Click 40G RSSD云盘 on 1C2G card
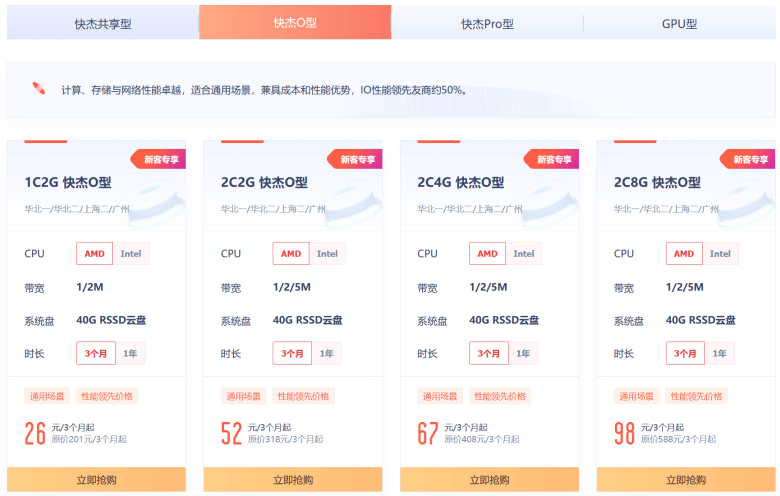This screenshot has height=496, width=780. (111, 320)
